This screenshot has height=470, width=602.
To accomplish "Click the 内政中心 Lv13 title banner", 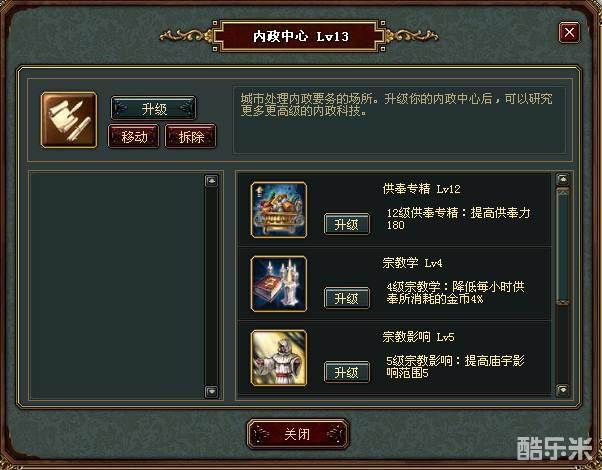I will (300, 36).
